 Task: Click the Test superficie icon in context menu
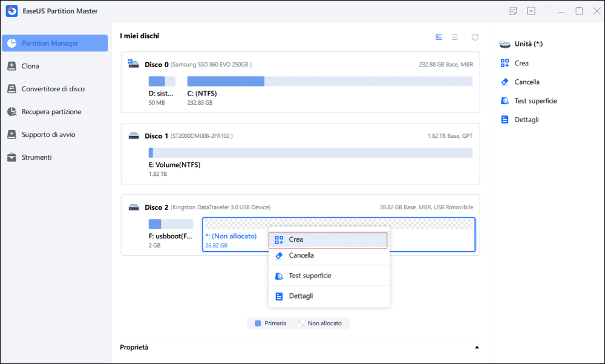click(279, 276)
